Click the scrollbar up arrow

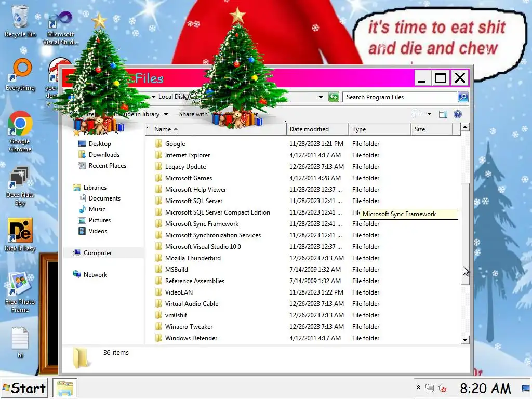point(465,128)
